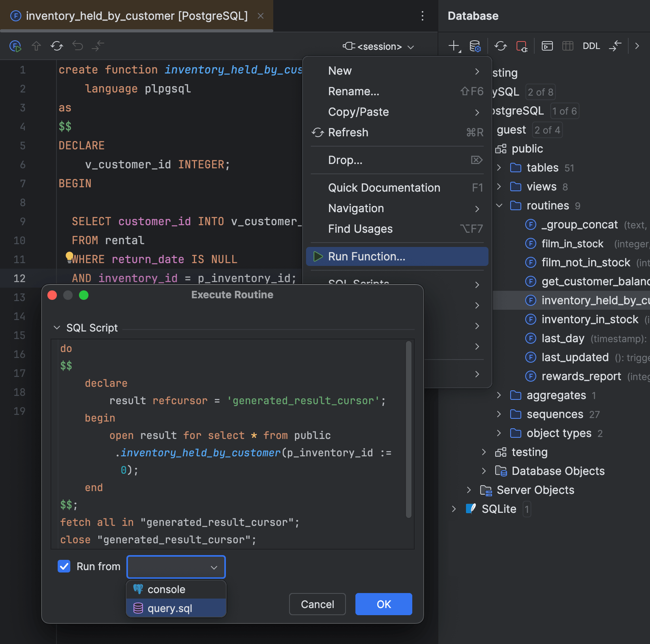Generate DDL using the DDL icon
Image resolution: width=650 pixels, height=644 pixels.
[x=591, y=46]
